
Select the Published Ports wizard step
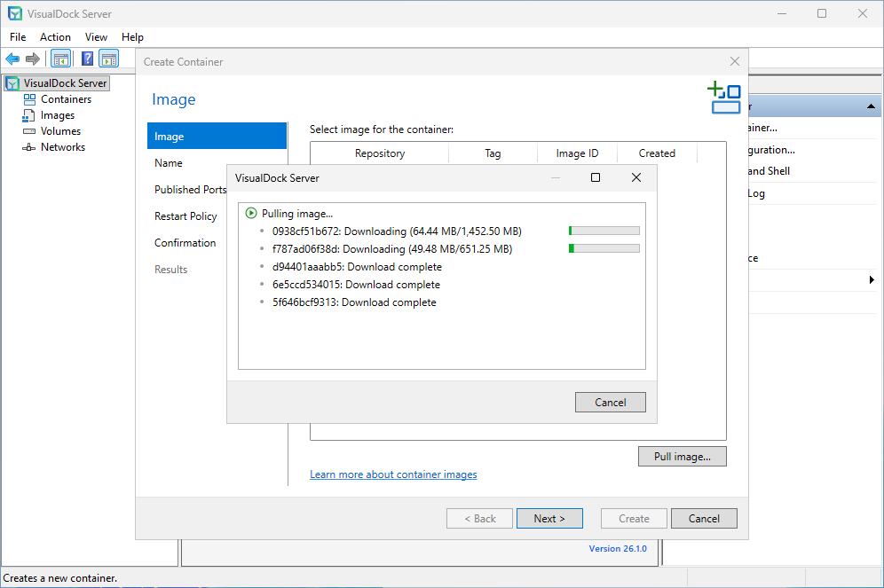(191, 190)
